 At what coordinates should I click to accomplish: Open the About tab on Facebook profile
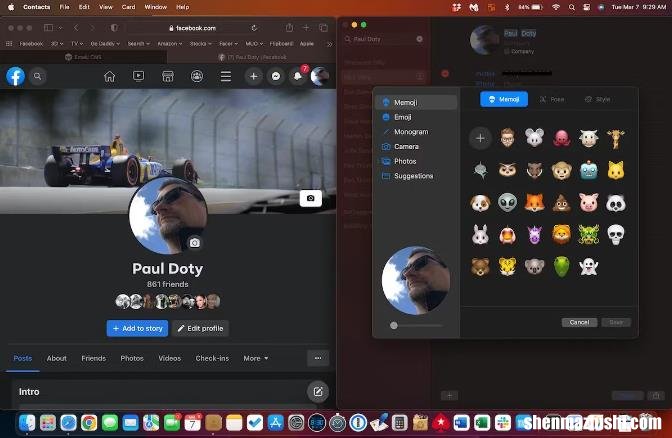coord(57,358)
